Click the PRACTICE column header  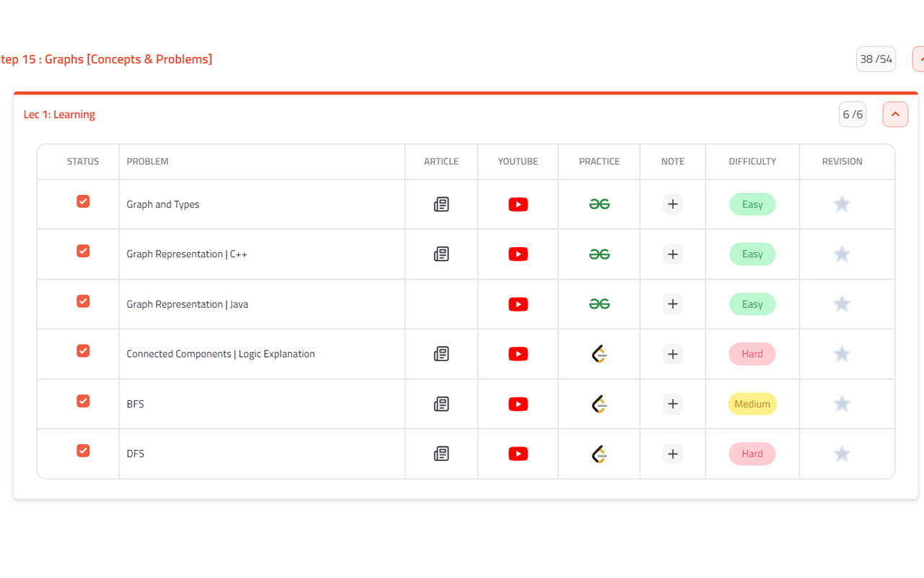tap(599, 161)
